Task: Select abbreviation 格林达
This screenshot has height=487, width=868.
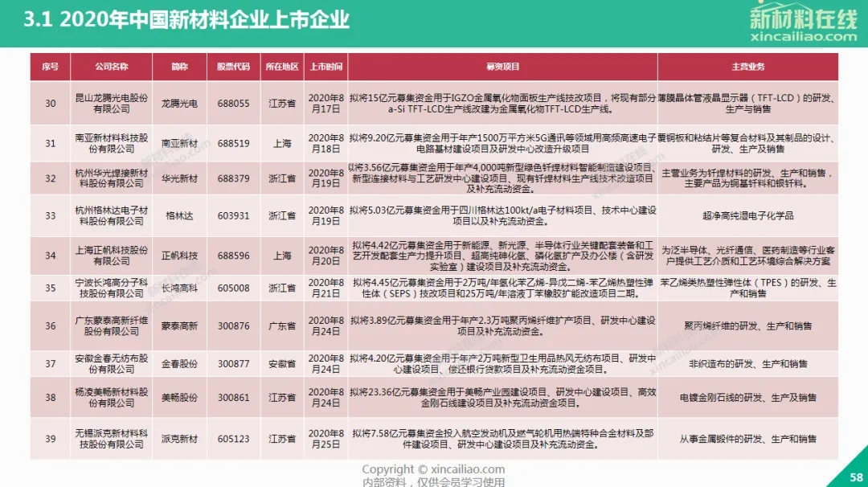Action: [179, 216]
